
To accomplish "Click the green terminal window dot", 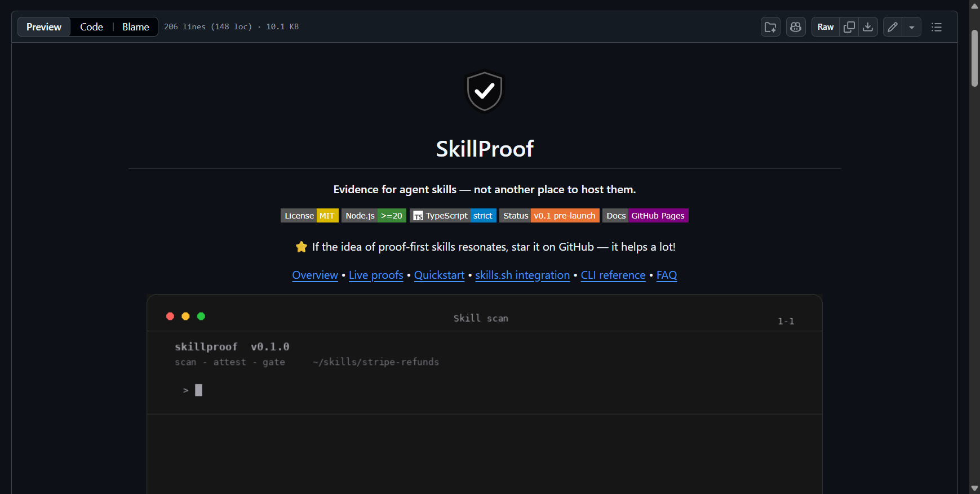I will tap(201, 316).
